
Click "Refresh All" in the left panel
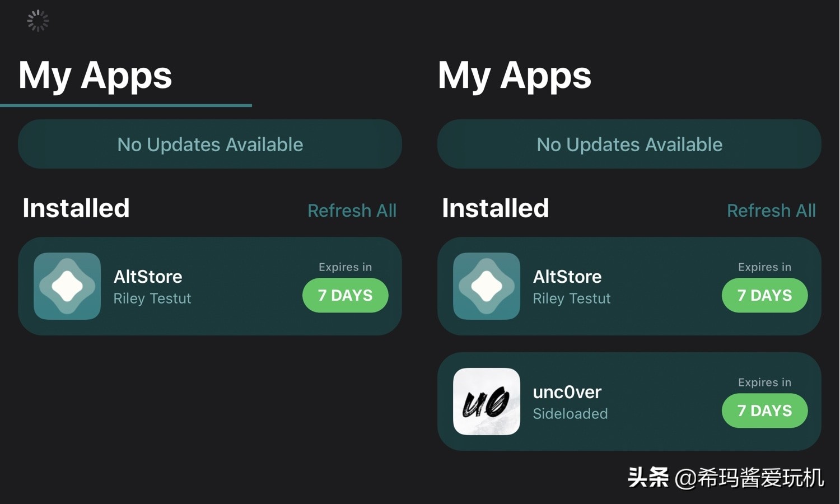[352, 211]
